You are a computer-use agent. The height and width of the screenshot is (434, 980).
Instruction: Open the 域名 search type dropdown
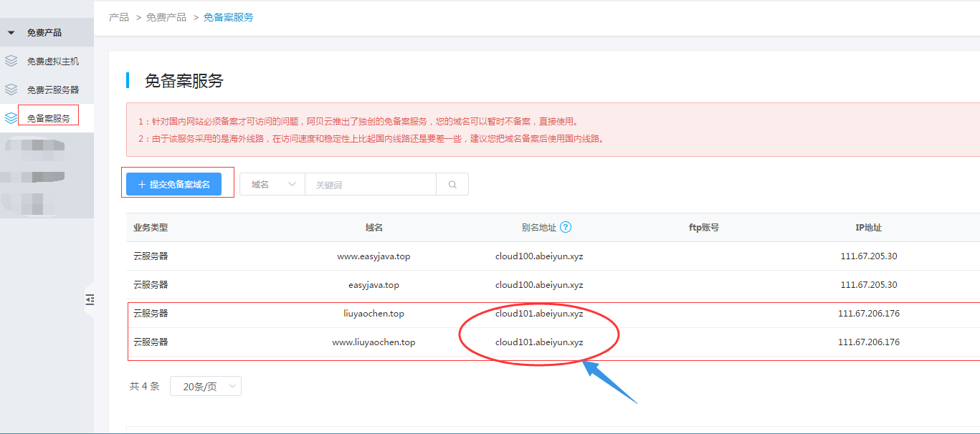pyautogui.click(x=272, y=184)
